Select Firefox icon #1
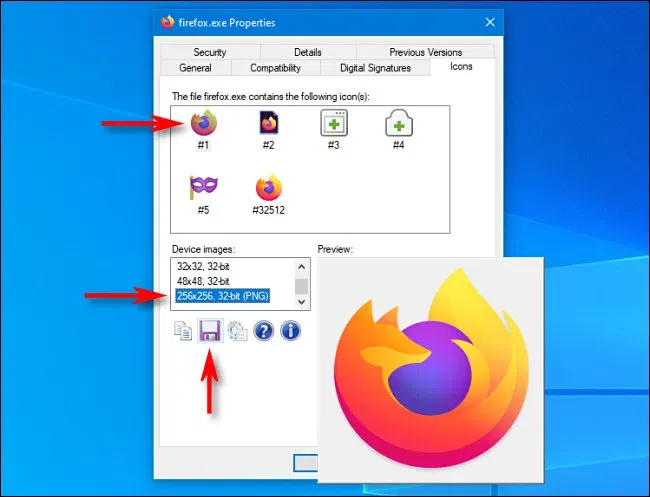 coord(204,125)
